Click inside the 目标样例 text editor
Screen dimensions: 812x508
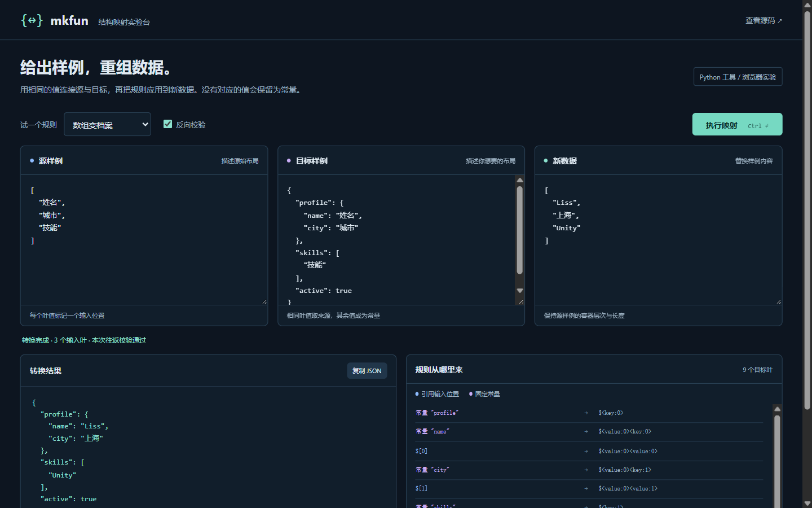pyautogui.click(x=396, y=240)
